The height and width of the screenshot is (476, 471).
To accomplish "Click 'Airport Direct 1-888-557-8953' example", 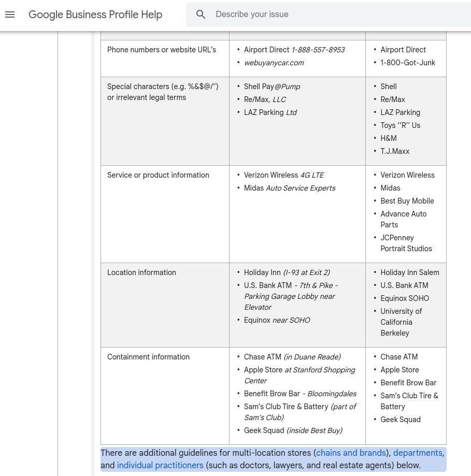I will pos(294,50).
